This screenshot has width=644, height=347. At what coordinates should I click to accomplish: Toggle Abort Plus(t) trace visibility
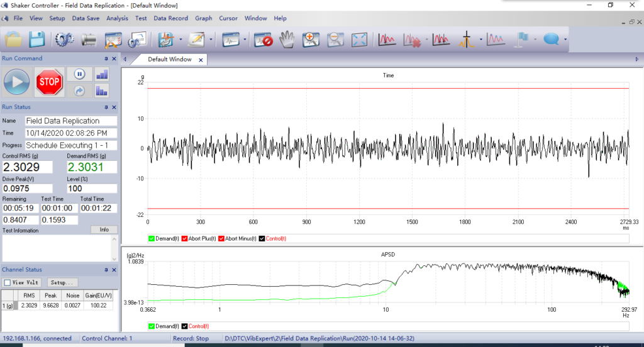pos(184,239)
